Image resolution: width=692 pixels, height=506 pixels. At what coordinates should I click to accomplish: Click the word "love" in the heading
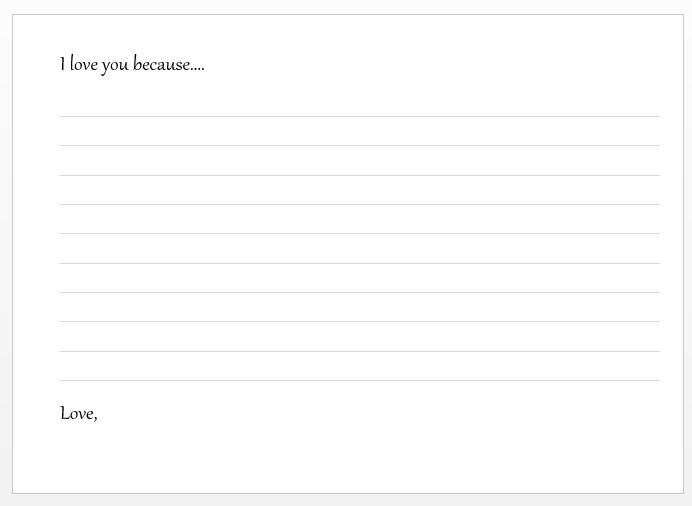[x=84, y=64]
